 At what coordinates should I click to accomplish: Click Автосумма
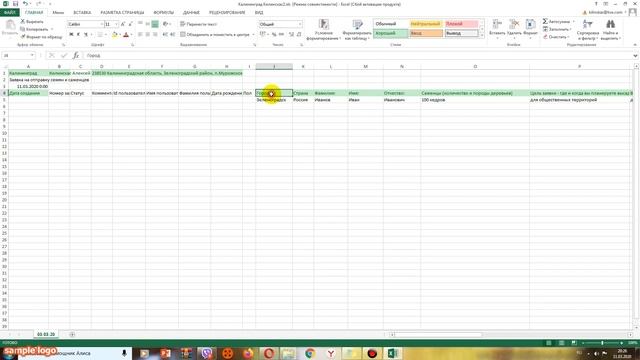point(558,21)
